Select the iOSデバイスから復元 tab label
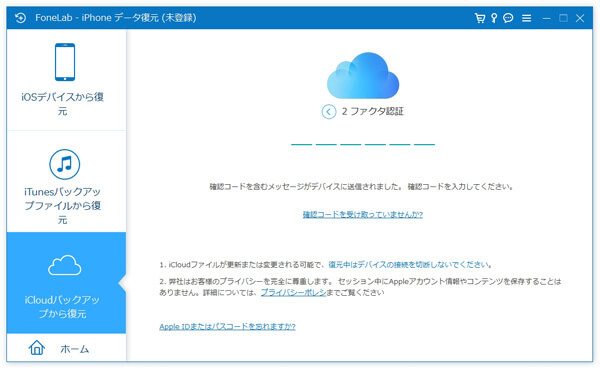The height and width of the screenshot is (369, 600). [x=62, y=104]
